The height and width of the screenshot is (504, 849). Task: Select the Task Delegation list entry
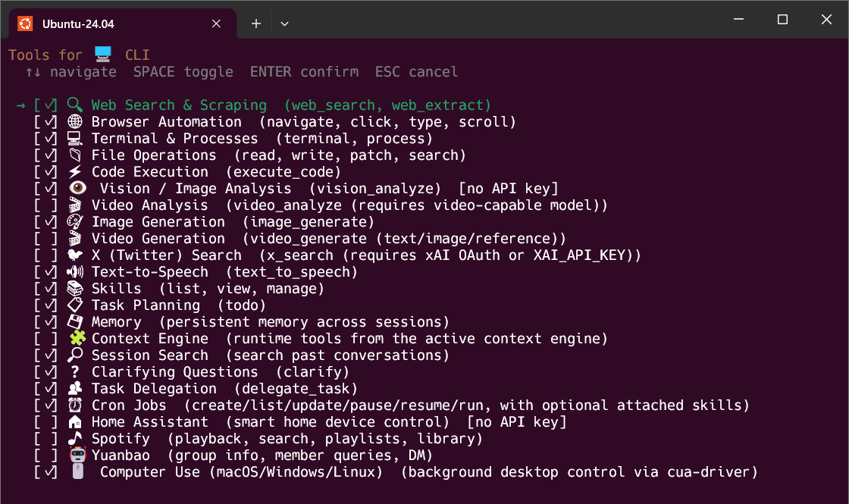(196, 389)
